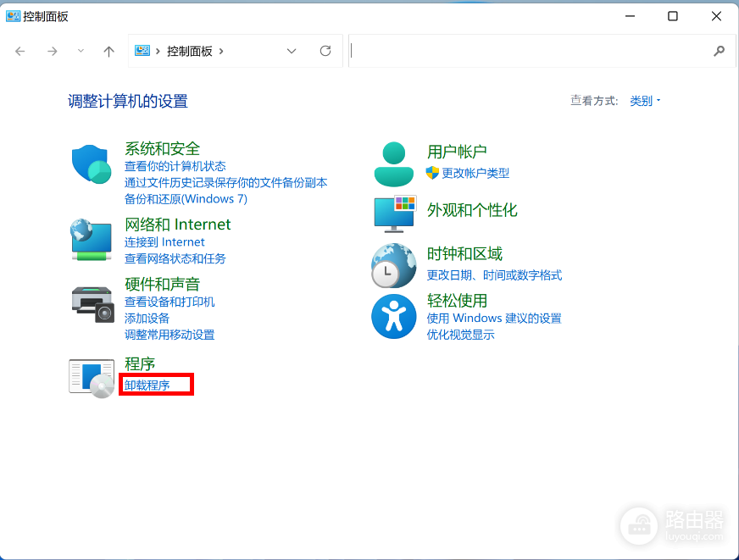Click 连接到 Internet link
Image resolution: width=739 pixels, height=560 pixels.
coord(164,242)
